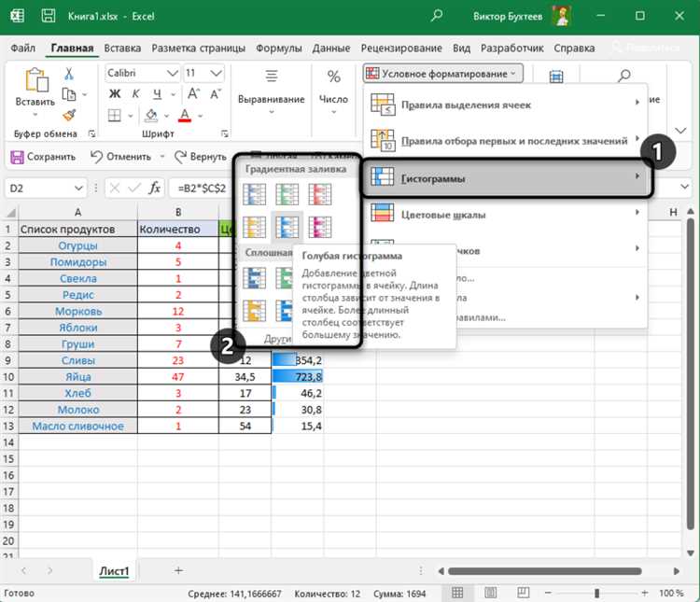Click the horizontal scrollbar thumb
This screenshot has width=700, height=602.
545,571
